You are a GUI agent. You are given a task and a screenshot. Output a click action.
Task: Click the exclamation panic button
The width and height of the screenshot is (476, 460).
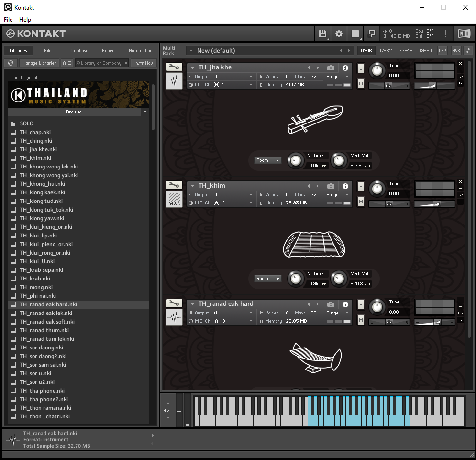pos(445,34)
